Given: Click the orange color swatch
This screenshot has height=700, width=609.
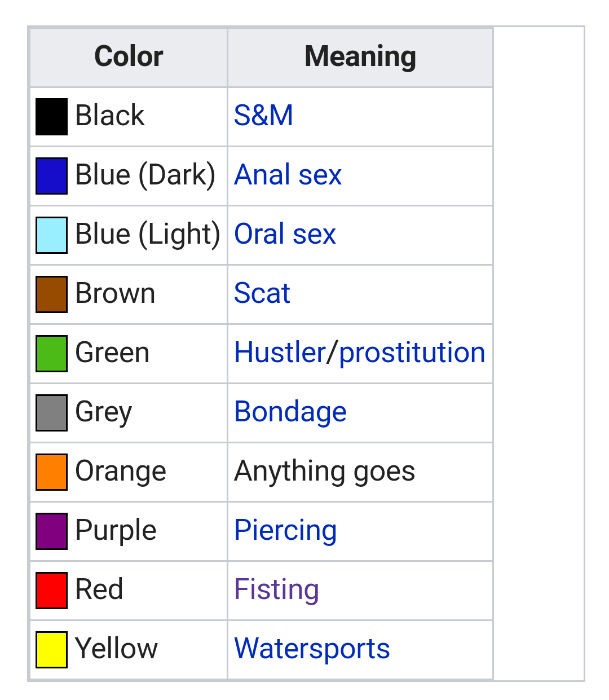Looking at the screenshot, I should coord(51,472).
